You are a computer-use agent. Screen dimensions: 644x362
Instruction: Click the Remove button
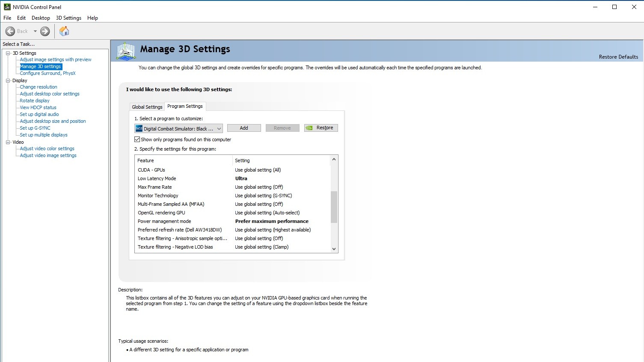coord(282,128)
